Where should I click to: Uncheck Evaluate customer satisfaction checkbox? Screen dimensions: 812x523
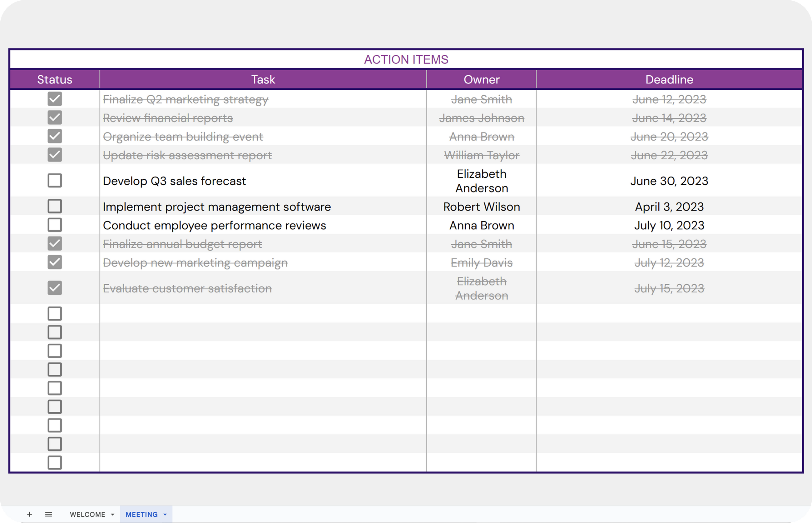(55, 288)
